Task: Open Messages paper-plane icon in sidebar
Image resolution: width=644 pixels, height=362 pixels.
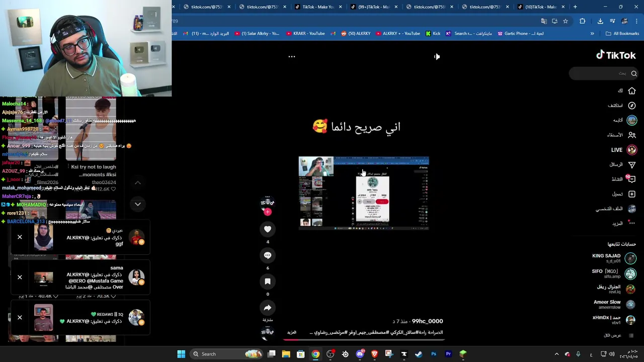Action: (x=632, y=164)
